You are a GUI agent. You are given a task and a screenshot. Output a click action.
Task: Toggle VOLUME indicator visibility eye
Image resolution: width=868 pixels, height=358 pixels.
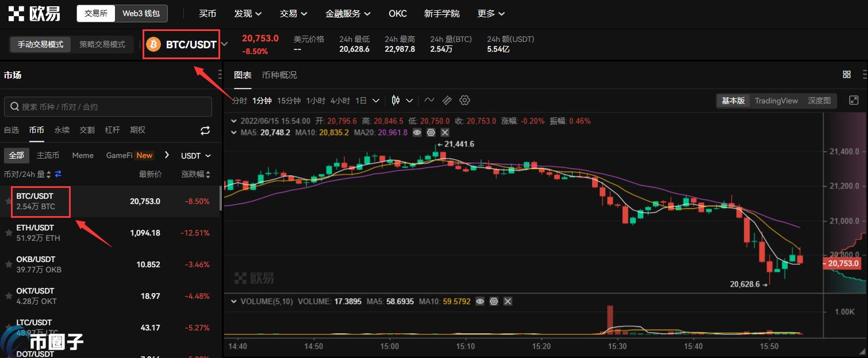[x=480, y=301]
